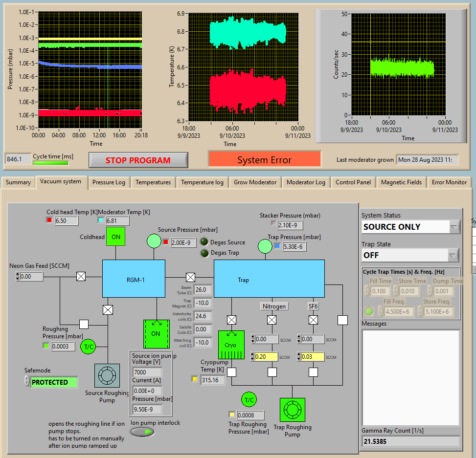Click the red Cold head Temp color swatch
The image size is (476, 458).
49,220
